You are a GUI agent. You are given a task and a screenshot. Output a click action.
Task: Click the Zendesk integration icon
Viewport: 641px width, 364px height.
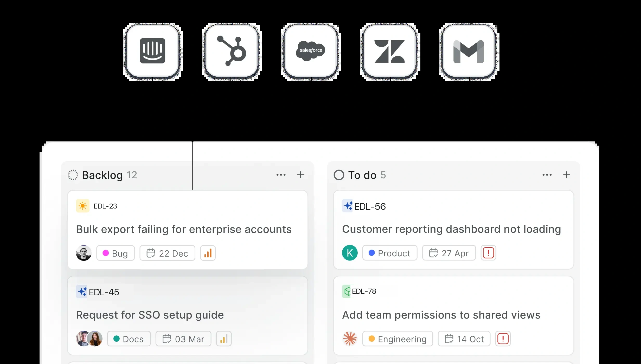[390, 51]
